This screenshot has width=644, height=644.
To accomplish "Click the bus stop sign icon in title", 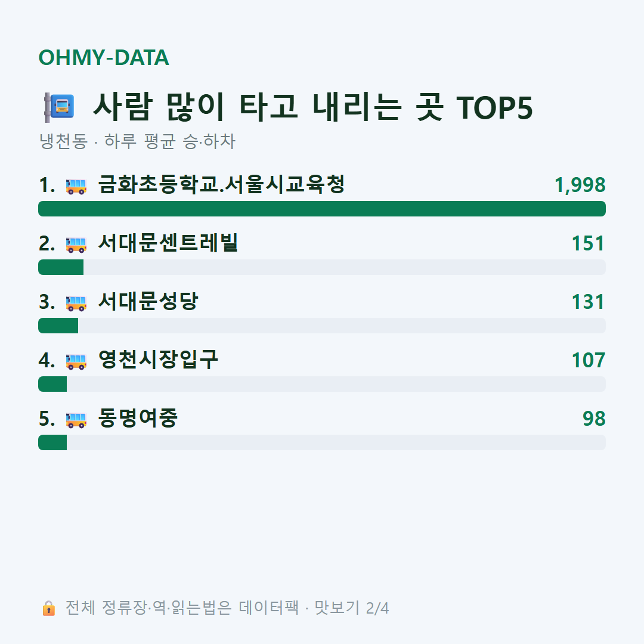I will 59,107.
